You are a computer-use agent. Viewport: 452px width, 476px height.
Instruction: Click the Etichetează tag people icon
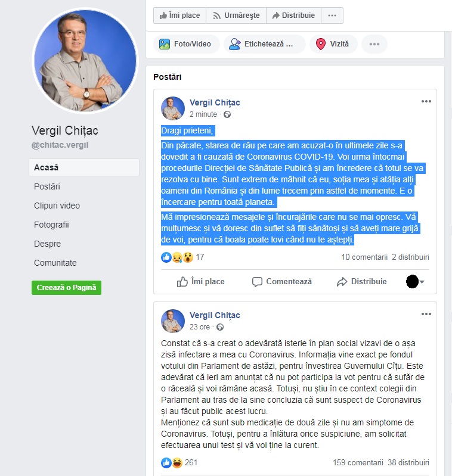[x=235, y=44]
